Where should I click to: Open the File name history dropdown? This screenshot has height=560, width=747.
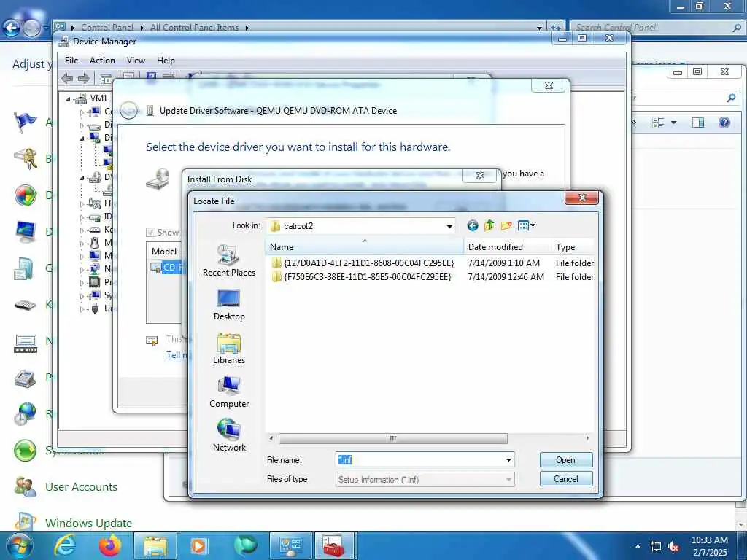[508, 460]
